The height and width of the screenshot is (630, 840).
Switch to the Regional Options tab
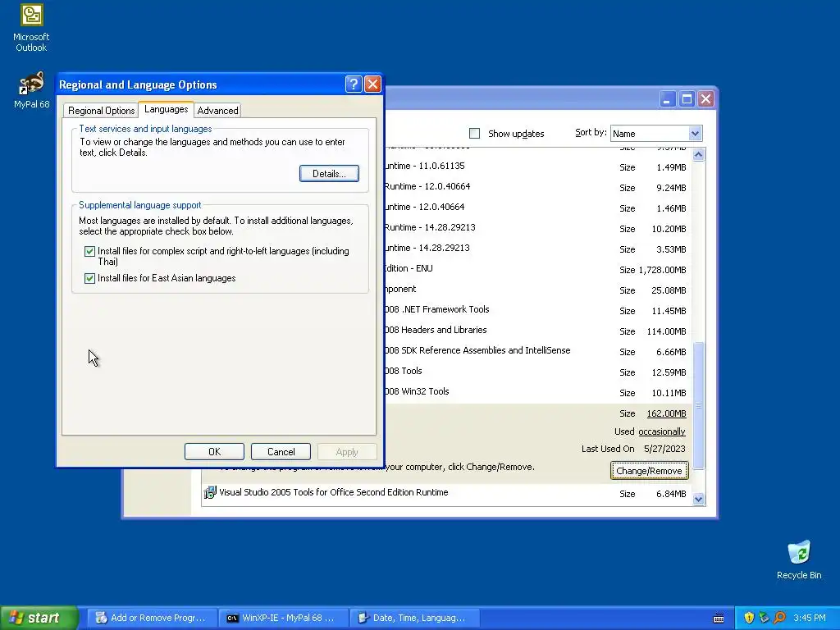pos(101,111)
